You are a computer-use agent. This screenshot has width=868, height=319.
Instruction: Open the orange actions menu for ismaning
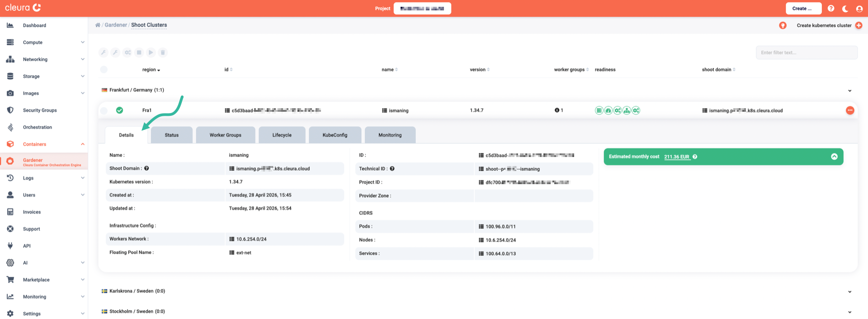[850, 110]
